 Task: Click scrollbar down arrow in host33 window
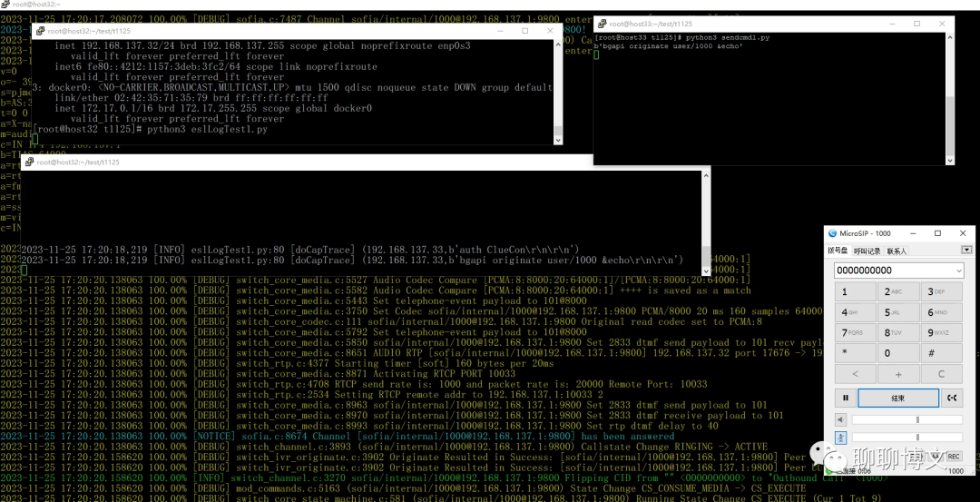950,161
